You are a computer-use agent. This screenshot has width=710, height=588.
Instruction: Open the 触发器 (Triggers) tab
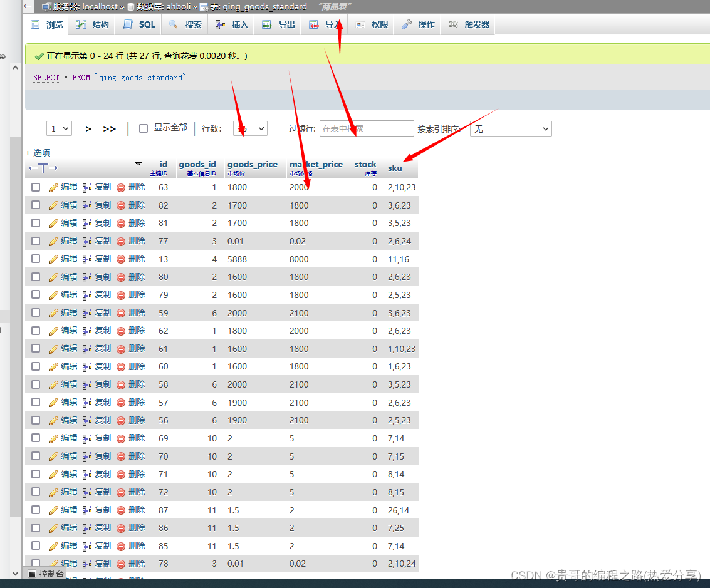point(469,24)
